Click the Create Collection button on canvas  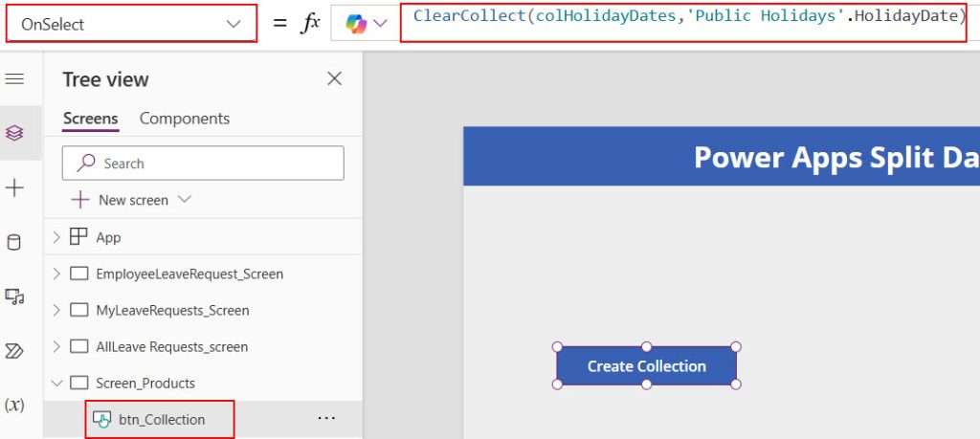[x=646, y=366]
